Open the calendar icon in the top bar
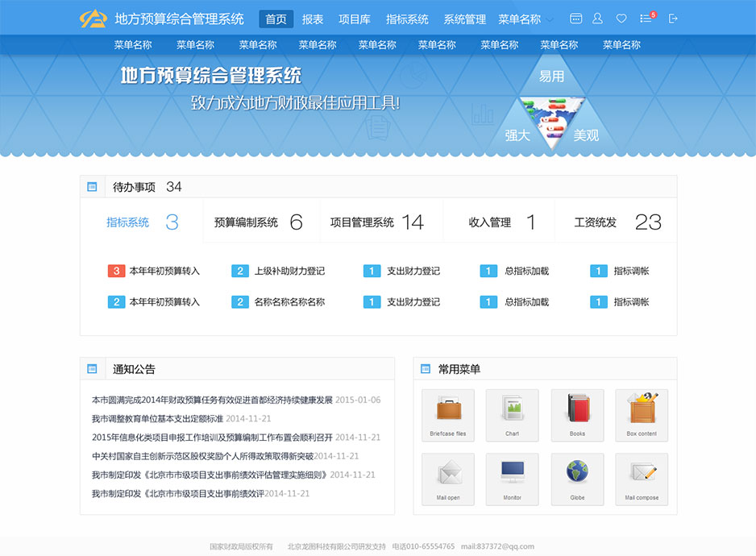This screenshot has height=556, width=756. point(575,18)
